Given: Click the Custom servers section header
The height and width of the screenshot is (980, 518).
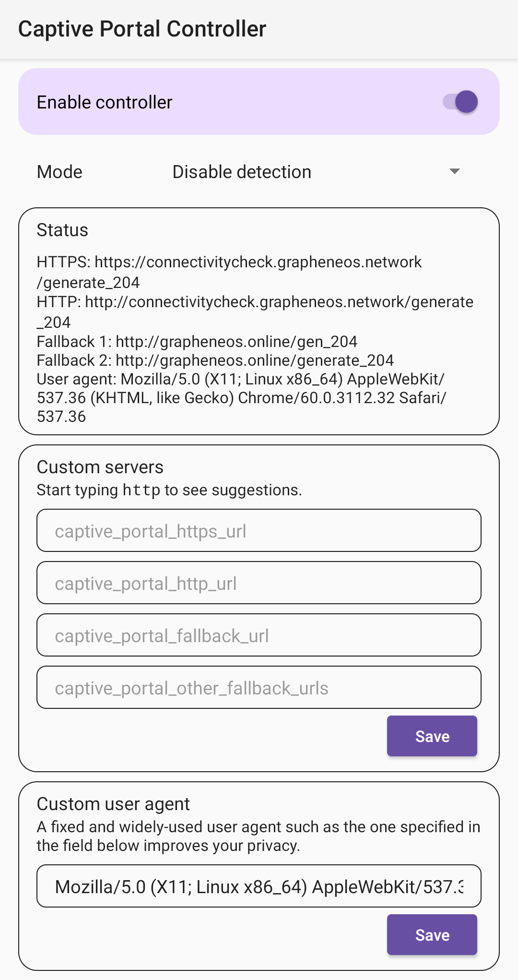Looking at the screenshot, I should [x=100, y=467].
